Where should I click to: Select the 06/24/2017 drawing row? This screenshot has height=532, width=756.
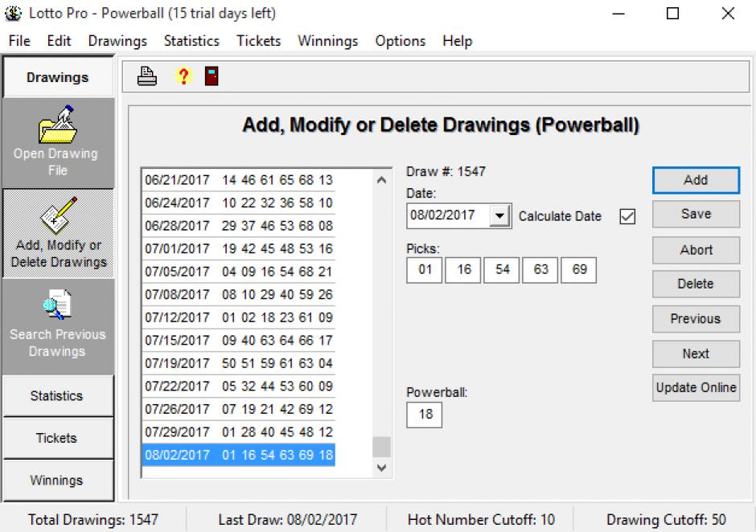click(239, 203)
